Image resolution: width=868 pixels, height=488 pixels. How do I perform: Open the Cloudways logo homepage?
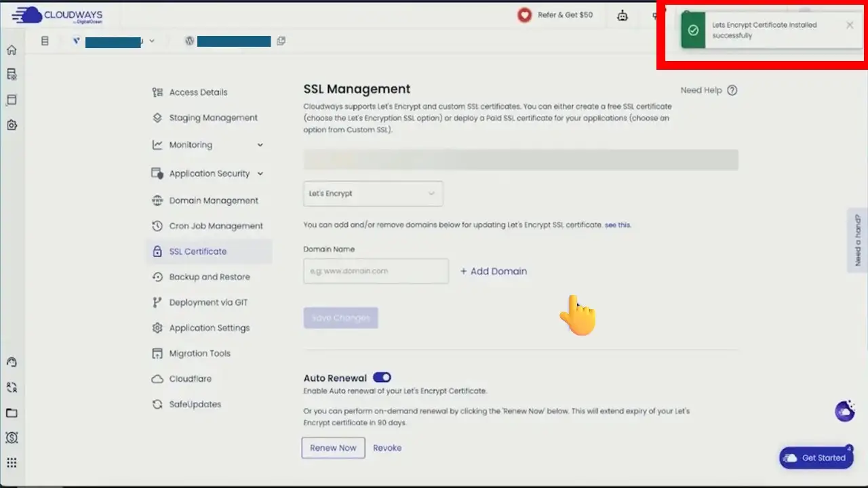[x=57, y=15]
